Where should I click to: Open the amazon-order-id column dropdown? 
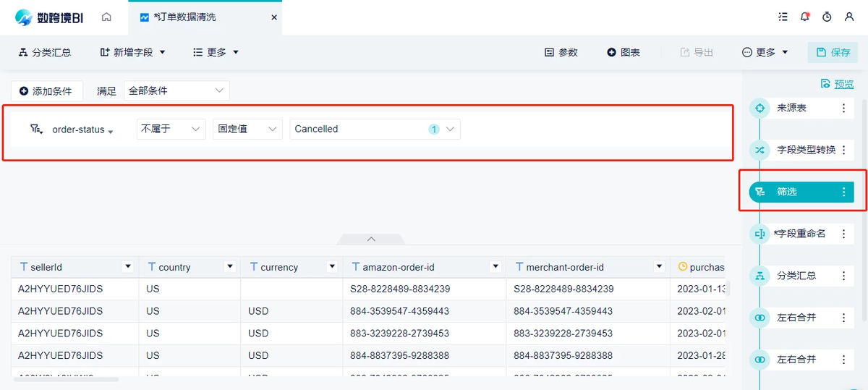(x=495, y=266)
